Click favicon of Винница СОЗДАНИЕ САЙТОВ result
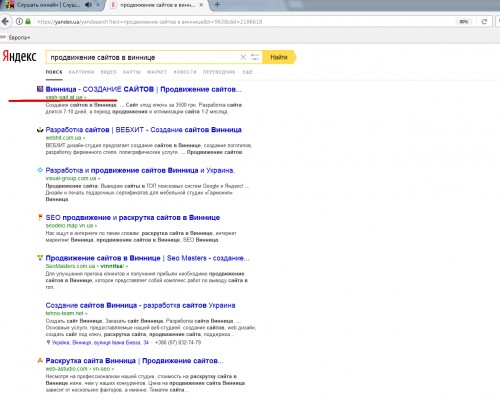 40,89
